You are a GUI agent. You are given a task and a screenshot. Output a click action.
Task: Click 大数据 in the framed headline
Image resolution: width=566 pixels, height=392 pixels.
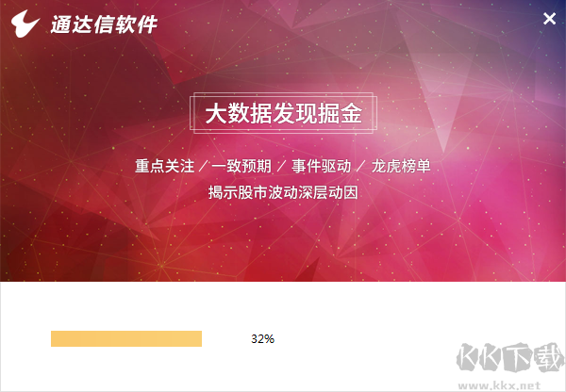(232, 114)
